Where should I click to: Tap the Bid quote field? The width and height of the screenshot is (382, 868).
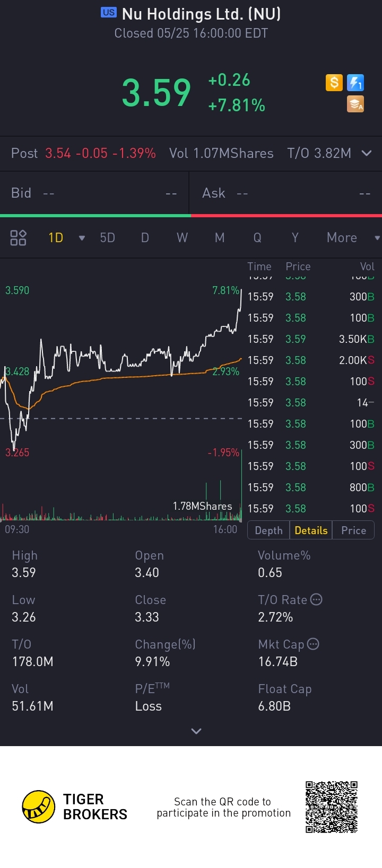(x=94, y=193)
